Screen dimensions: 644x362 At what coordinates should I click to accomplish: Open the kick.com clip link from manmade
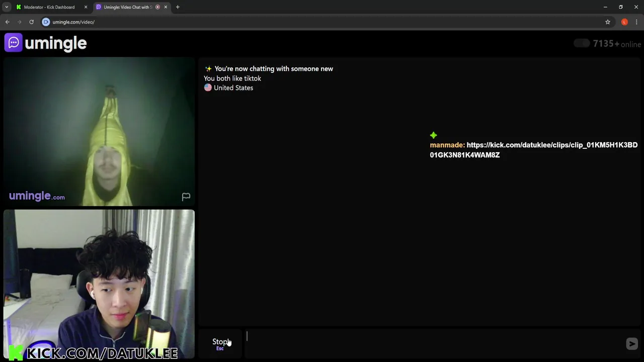pos(534,150)
